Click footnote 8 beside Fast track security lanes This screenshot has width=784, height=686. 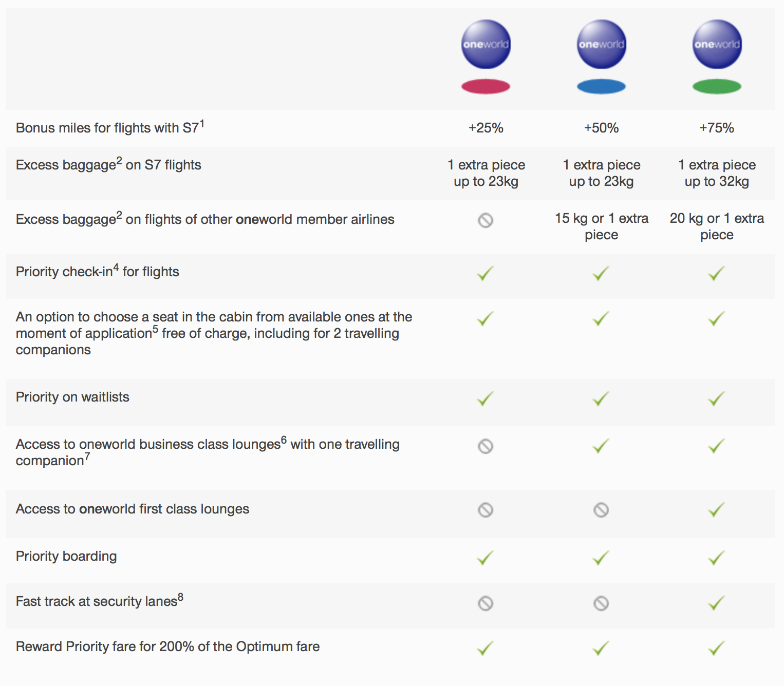(180, 597)
